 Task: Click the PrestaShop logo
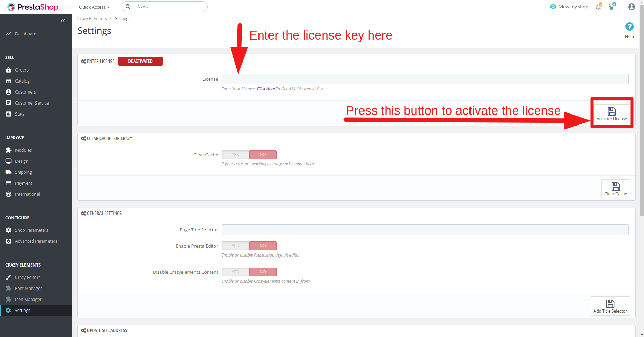click(x=33, y=7)
